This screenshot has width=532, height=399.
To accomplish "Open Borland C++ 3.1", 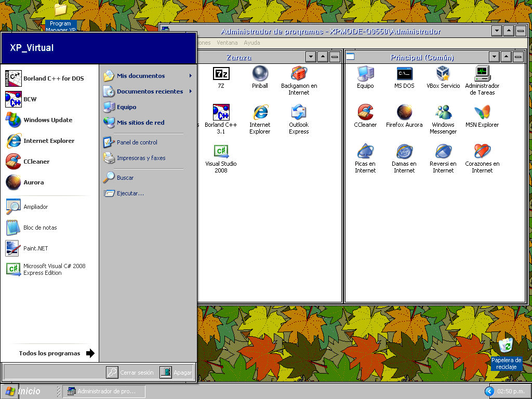I will click(221, 112).
